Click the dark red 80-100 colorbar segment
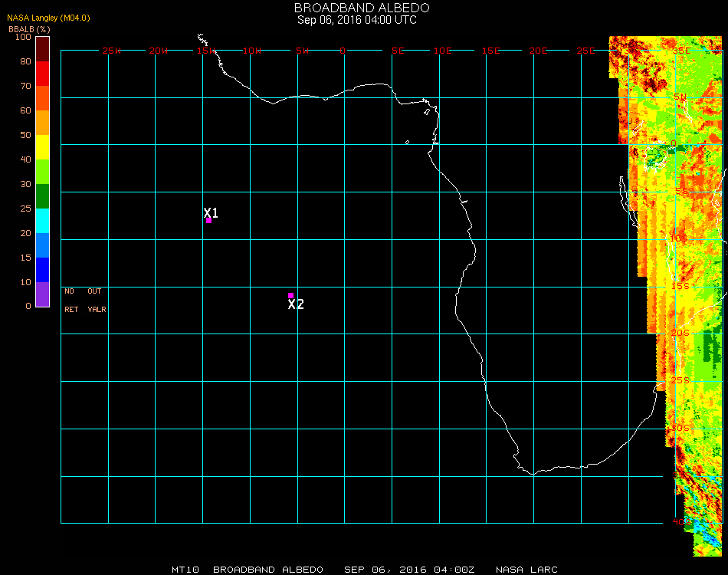 [42, 49]
